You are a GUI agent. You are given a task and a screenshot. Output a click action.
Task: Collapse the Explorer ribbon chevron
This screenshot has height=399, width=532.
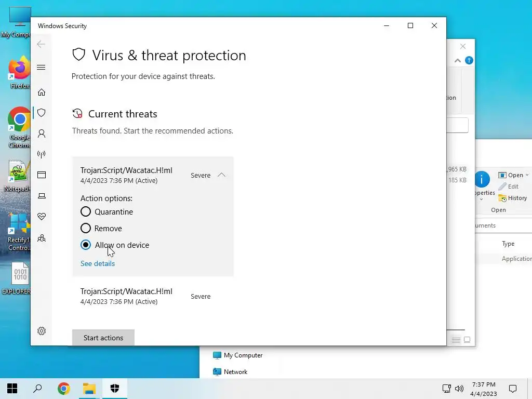[x=457, y=60]
